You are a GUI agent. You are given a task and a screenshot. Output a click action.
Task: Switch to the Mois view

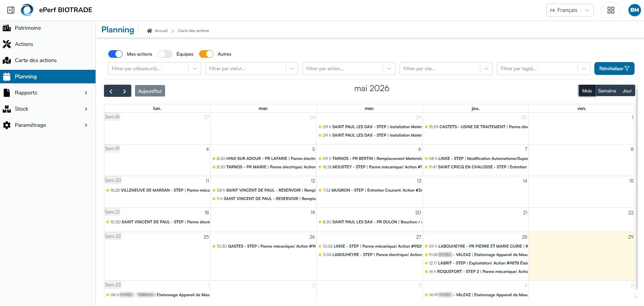[x=587, y=91]
